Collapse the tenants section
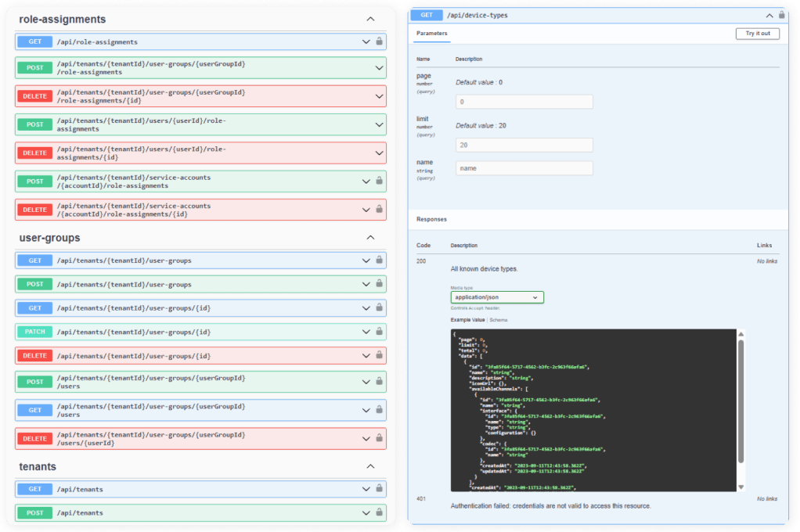 pyautogui.click(x=370, y=466)
